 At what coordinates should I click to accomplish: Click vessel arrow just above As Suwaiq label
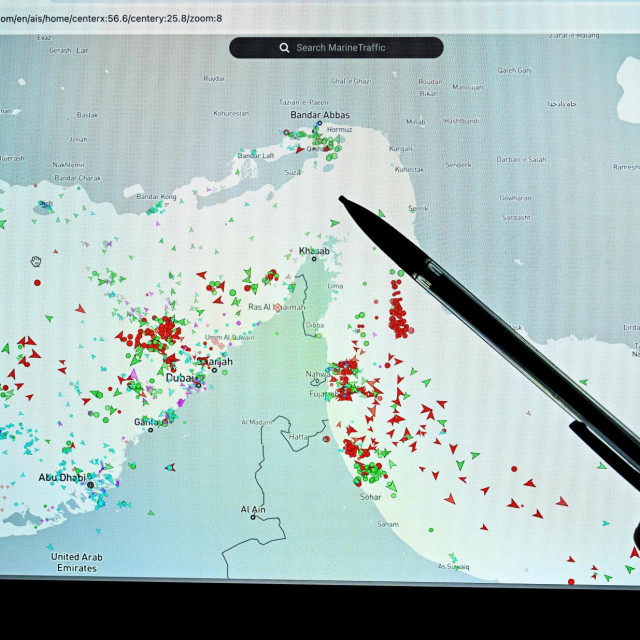click(x=452, y=556)
